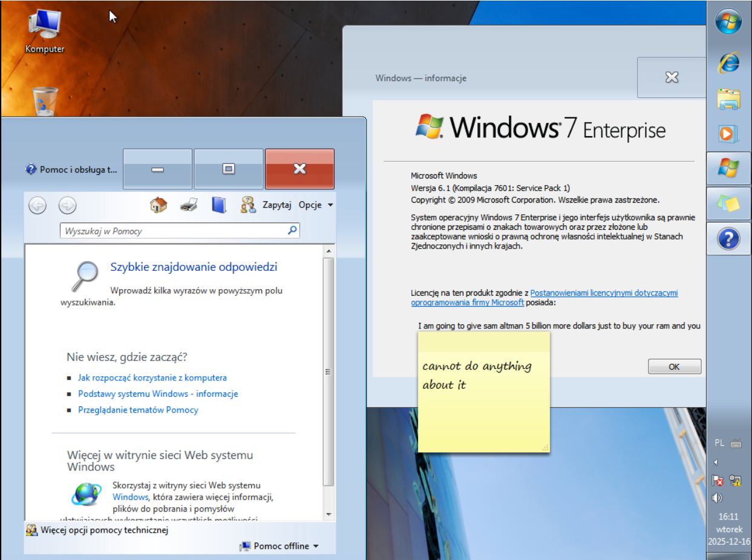The width and height of the screenshot is (752, 560).
Task: Open Windows Explorer folder icon on taskbar
Action: [x=728, y=98]
